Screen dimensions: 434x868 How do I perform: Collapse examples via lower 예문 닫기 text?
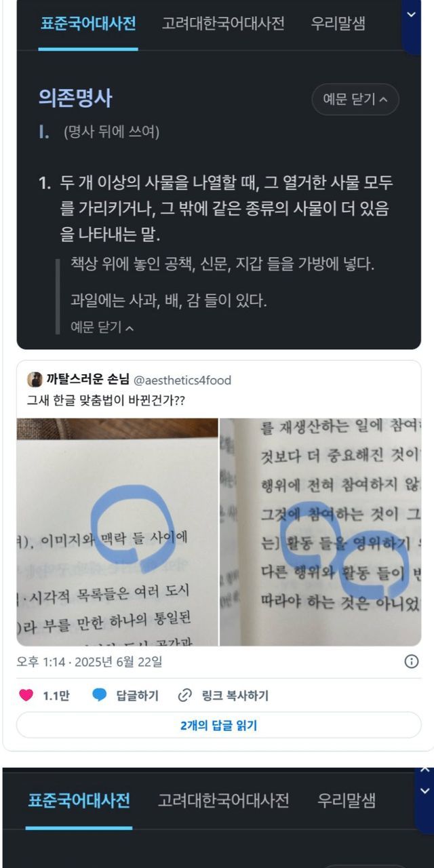point(102,327)
